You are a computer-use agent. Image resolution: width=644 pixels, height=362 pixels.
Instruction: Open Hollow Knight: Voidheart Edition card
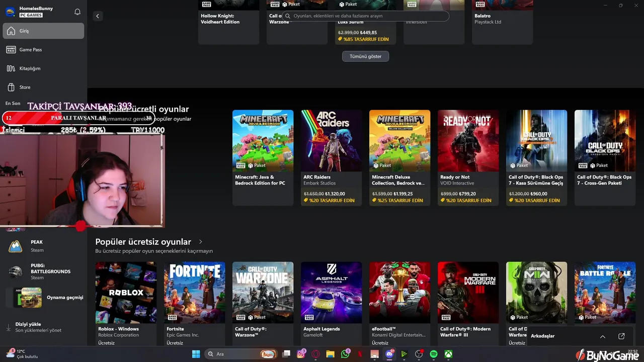(x=228, y=22)
